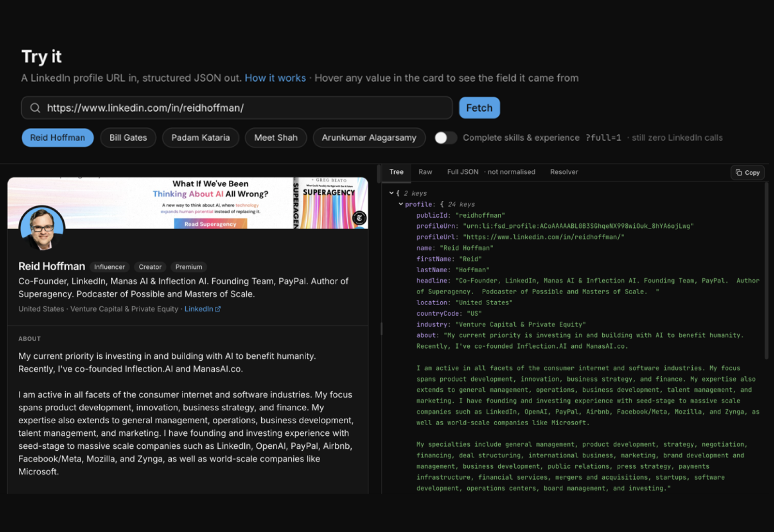Image resolution: width=774 pixels, height=532 pixels.
Task: Collapse the root JSON object chevron
Action: [x=391, y=193]
